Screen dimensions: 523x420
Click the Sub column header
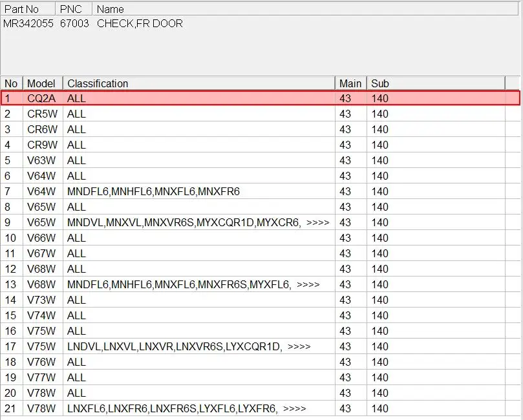click(x=436, y=83)
